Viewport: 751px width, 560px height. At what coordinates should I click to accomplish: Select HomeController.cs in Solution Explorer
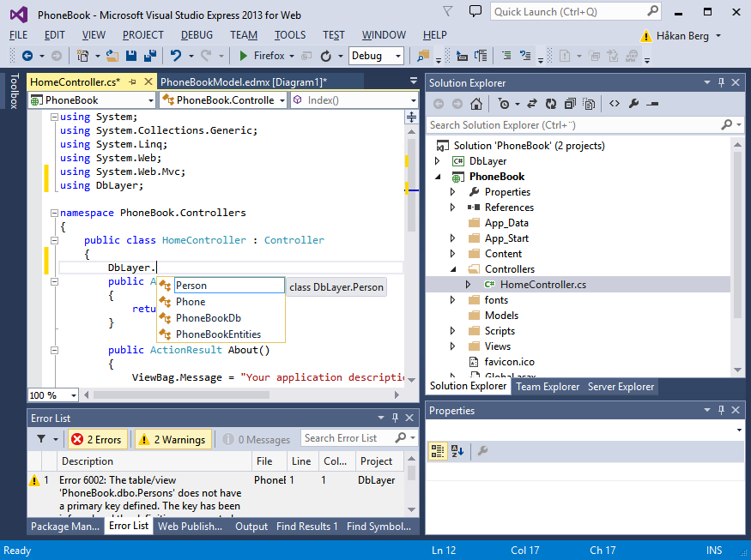[542, 285]
